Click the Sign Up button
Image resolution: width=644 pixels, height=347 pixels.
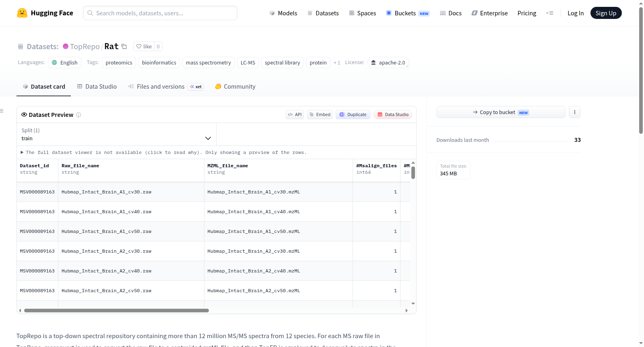(606, 13)
